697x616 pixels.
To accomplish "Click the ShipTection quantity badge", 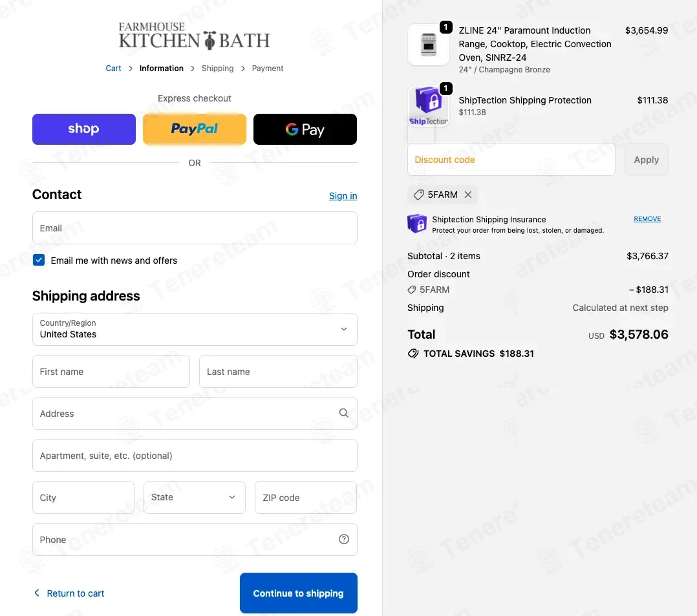I will [446, 89].
